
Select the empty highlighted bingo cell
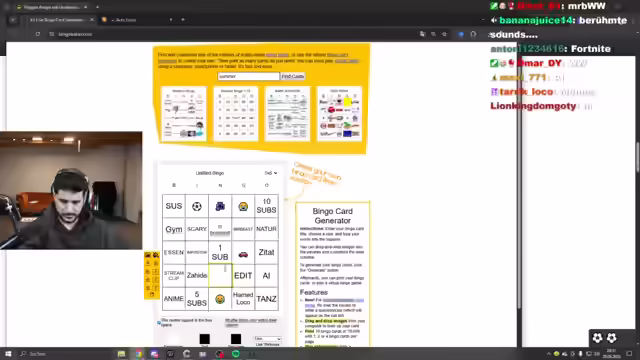click(220, 276)
